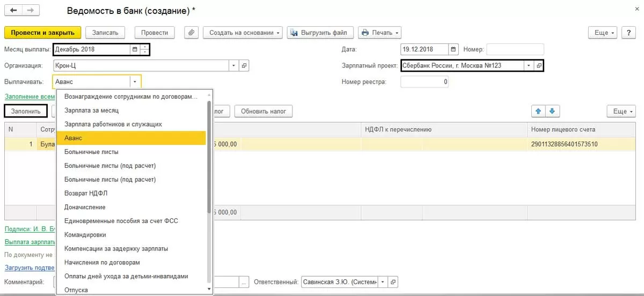The height and width of the screenshot is (296, 644).
Task: Click the question mark help button
Action: (x=628, y=33)
